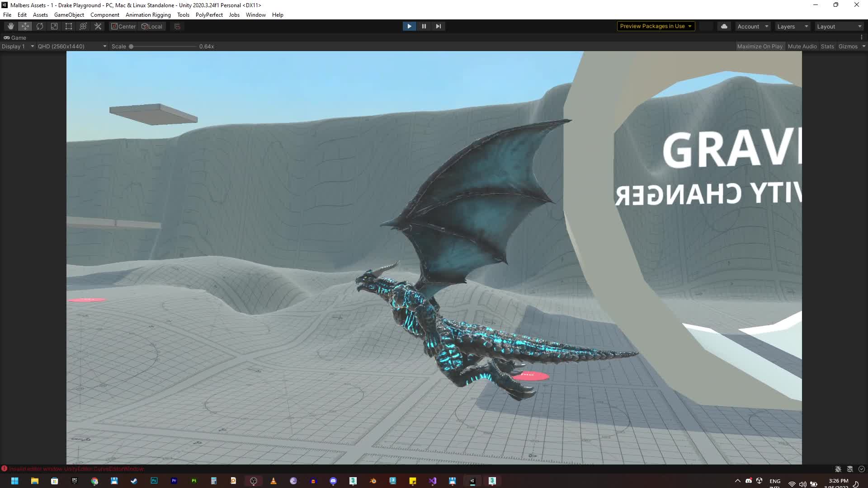Open the Animation Rigging menu
This screenshot has width=868, height=488.
pyautogui.click(x=148, y=14)
